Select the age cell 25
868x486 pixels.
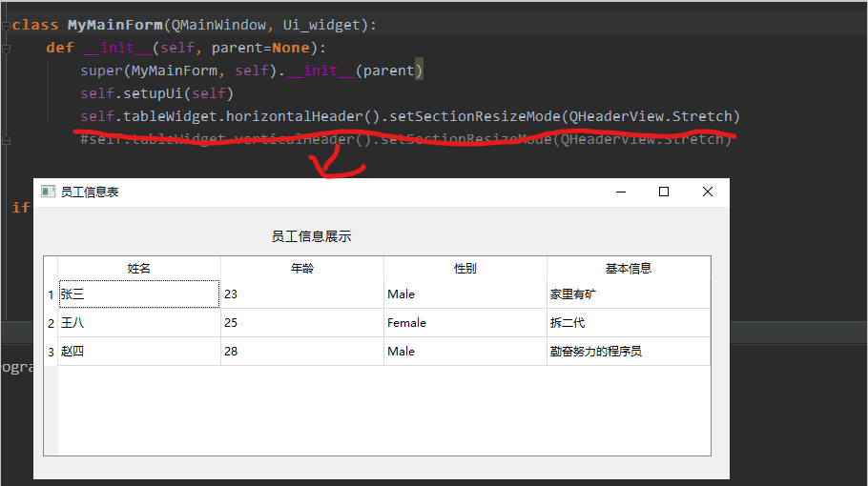302,323
